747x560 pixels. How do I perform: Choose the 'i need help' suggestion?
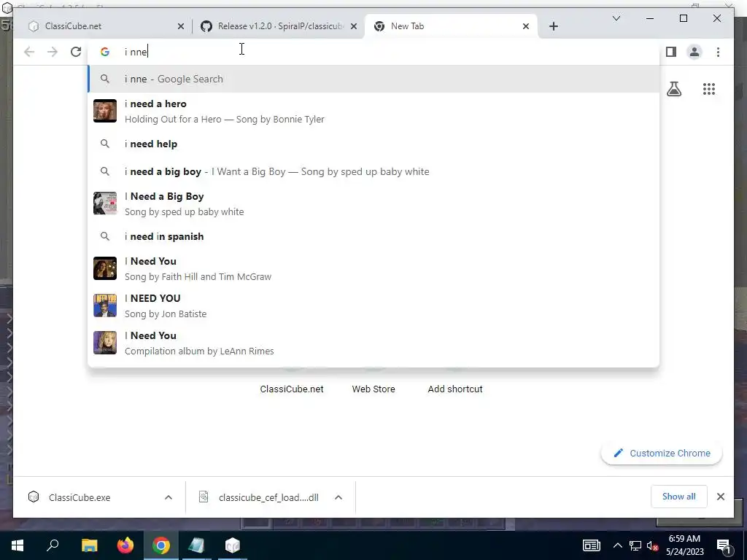pos(373,144)
